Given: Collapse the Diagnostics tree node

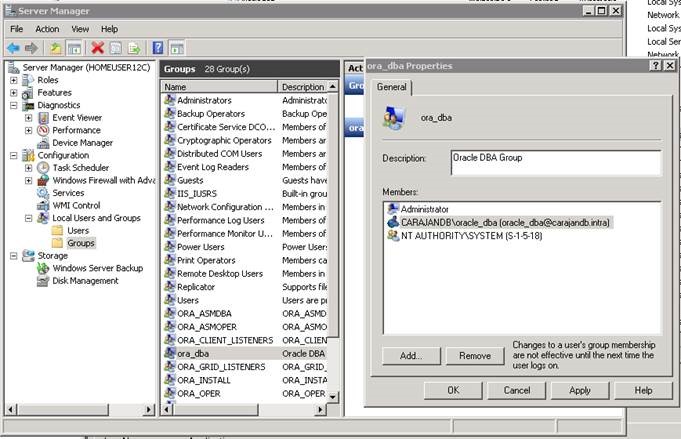Looking at the screenshot, I should 13,106.
